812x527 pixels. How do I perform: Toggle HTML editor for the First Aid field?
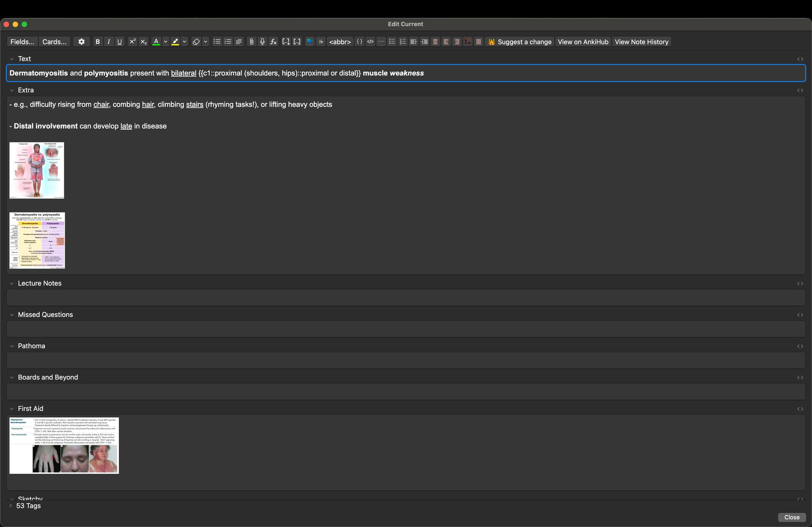click(800, 409)
